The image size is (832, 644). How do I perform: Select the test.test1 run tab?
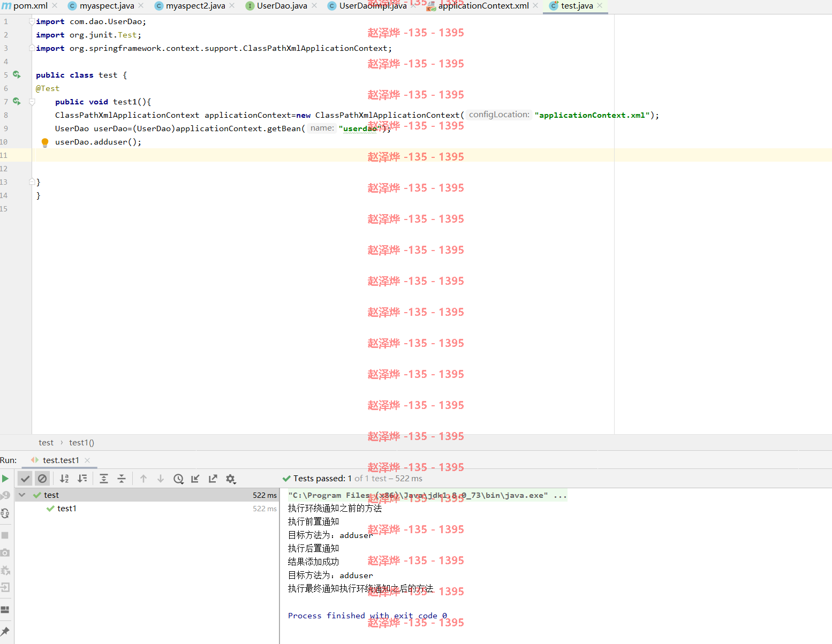60,460
